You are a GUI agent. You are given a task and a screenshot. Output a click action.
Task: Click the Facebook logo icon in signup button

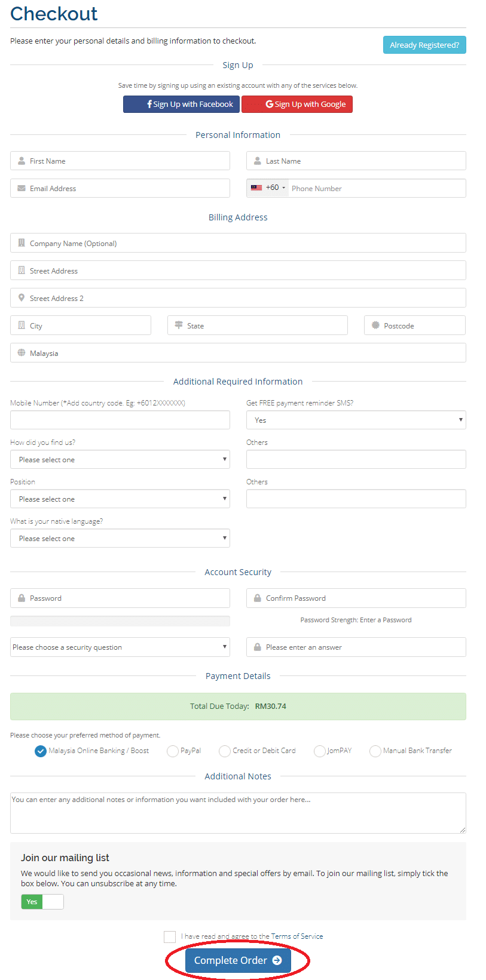(149, 104)
